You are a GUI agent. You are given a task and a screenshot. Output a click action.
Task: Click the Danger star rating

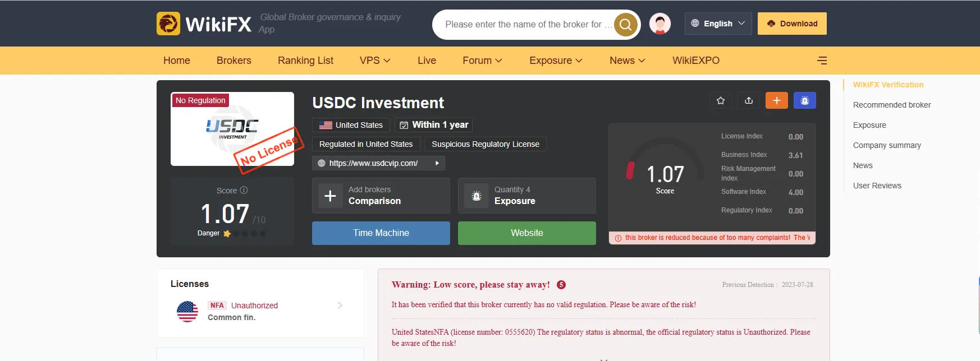pos(245,233)
